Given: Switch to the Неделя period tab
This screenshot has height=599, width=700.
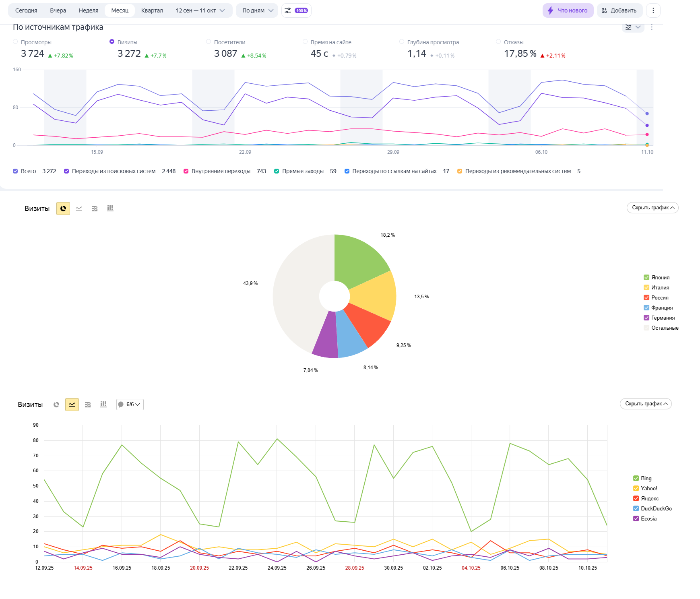Looking at the screenshot, I should (89, 10).
